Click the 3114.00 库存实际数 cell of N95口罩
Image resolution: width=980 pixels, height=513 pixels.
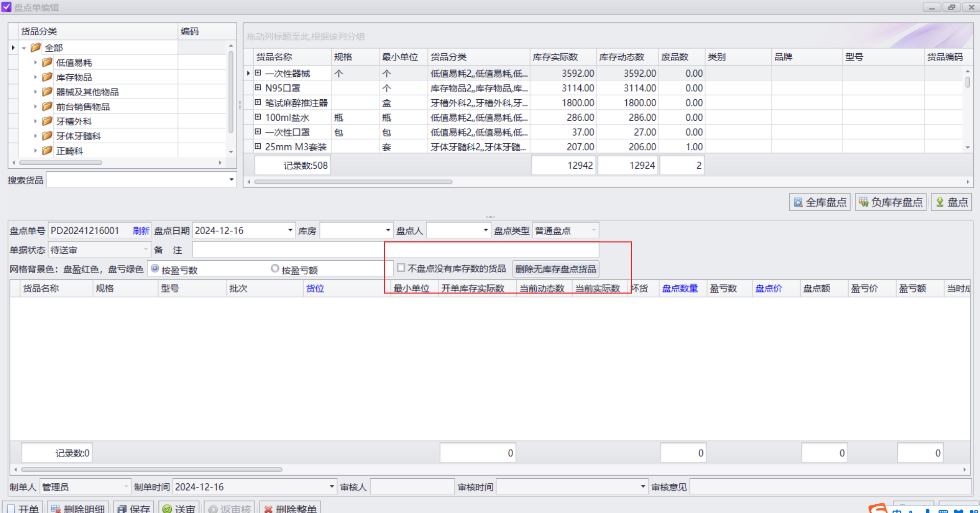[563, 88]
